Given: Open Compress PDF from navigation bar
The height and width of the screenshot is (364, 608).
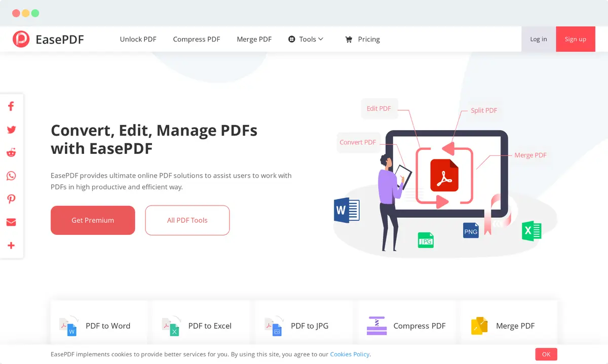Looking at the screenshot, I should 197,39.
